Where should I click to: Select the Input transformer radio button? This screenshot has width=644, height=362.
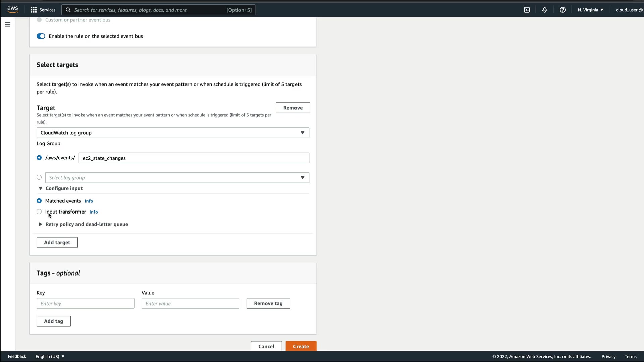pyautogui.click(x=39, y=212)
